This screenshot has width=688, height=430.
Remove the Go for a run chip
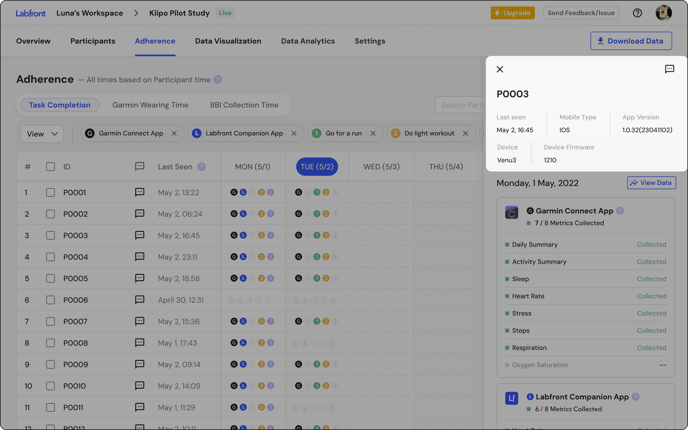(x=373, y=133)
